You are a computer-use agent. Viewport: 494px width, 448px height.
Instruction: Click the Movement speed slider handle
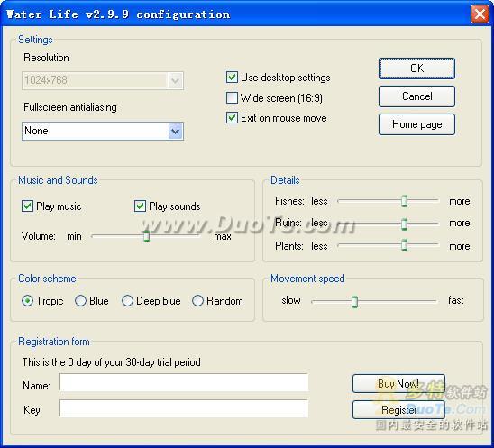point(355,302)
